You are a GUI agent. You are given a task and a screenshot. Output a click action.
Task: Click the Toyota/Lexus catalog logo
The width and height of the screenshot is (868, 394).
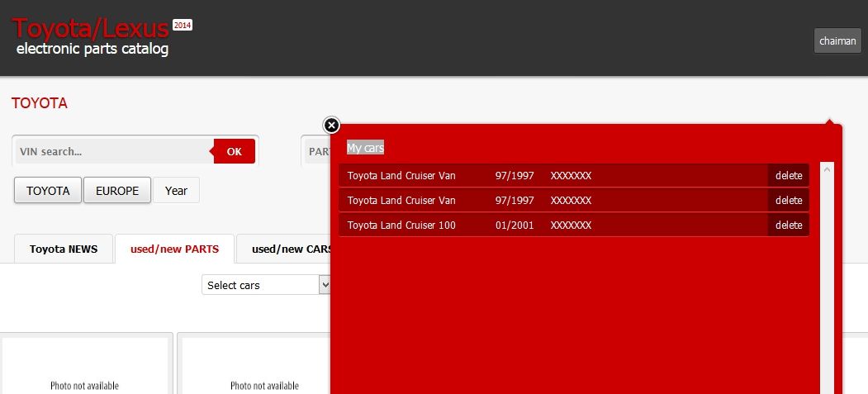click(92, 36)
